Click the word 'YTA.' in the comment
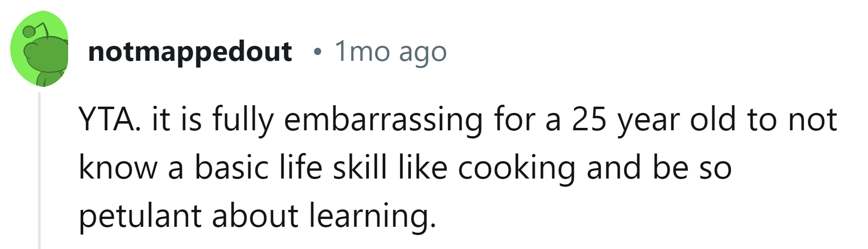This screenshot has height=249, width=868. pyautogui.click(x=110, y=120)
